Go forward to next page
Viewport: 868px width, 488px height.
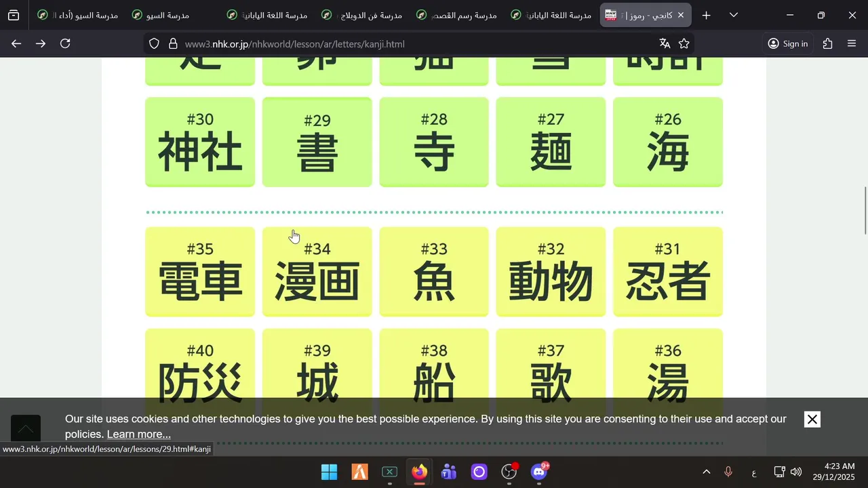41,43
